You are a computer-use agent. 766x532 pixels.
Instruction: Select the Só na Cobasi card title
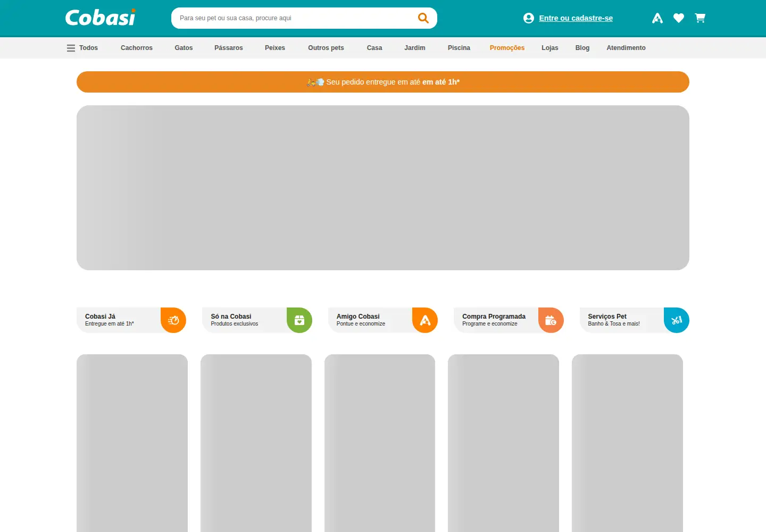231,317
